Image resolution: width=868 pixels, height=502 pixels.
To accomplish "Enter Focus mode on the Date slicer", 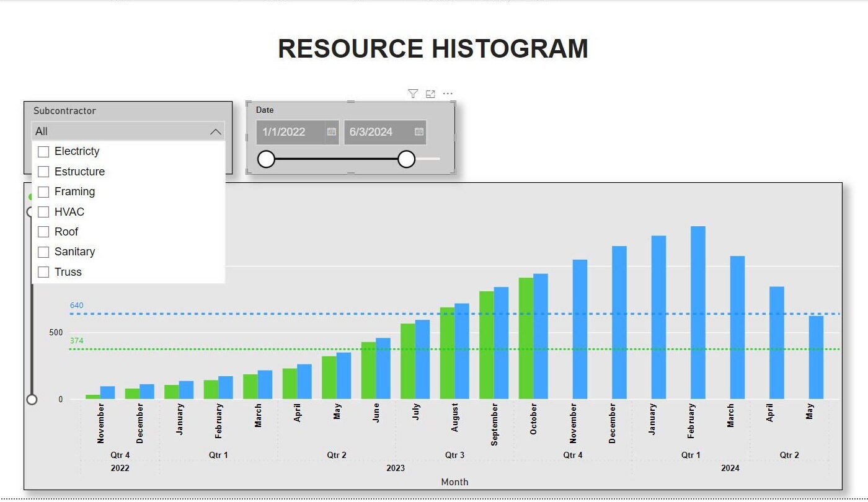I will coord(430,93).
